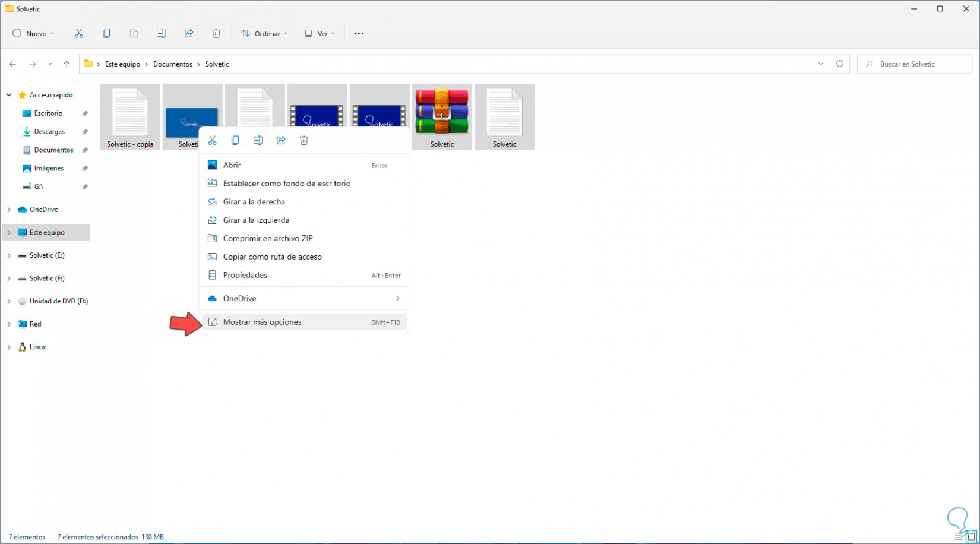980x544 pixels.
Task: Expand the Solvetic (F:) drive node
Action: click(9, 279)
